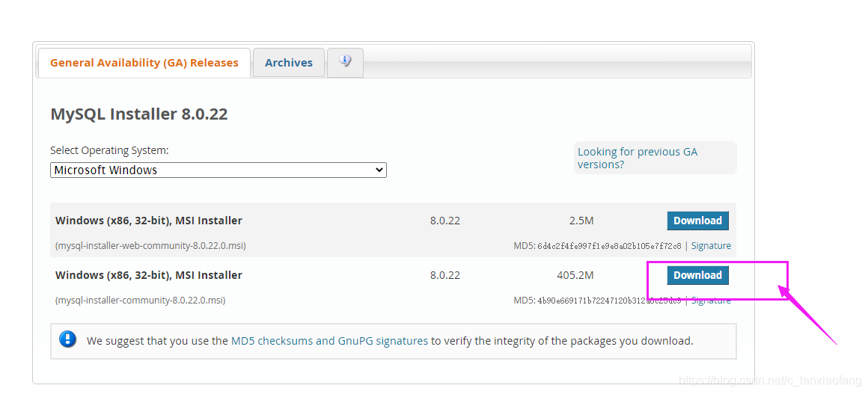
Task: Click the Signature link for the web installer
Action: click(x=711, y=246)
